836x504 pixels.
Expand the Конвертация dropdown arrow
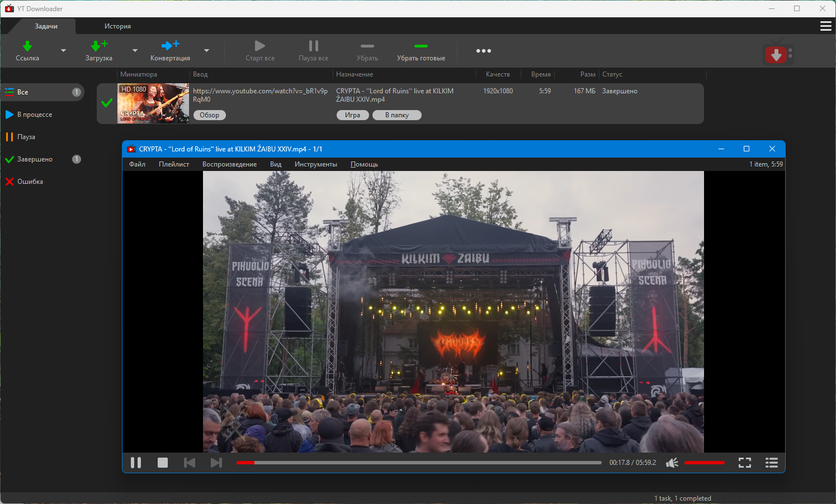206,51
